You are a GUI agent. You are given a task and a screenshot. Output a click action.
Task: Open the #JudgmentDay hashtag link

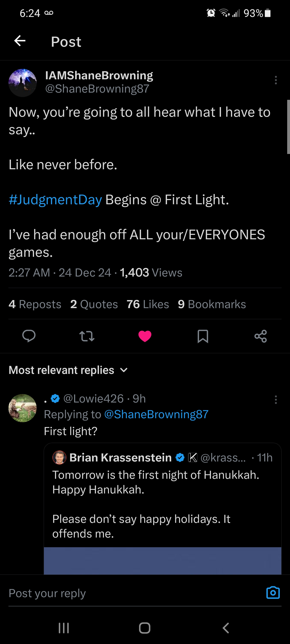point(55,199)
